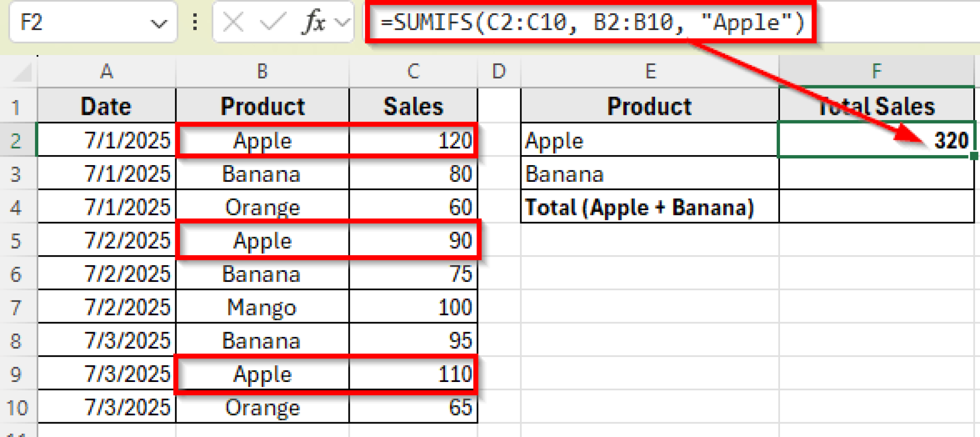Open the dropdown arrow beside fx
Viewport: 980px width, 437px height.
tap(342, 22)
